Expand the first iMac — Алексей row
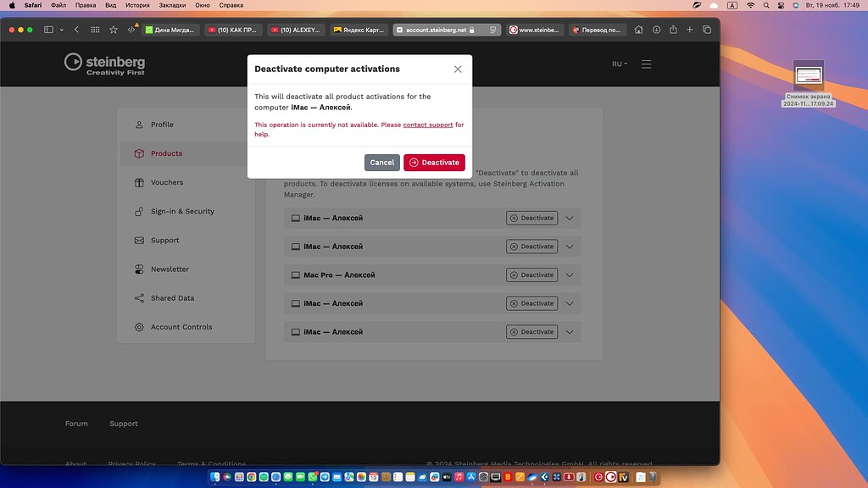The height and width of the screenshot is (488, 868). point(570,218)
